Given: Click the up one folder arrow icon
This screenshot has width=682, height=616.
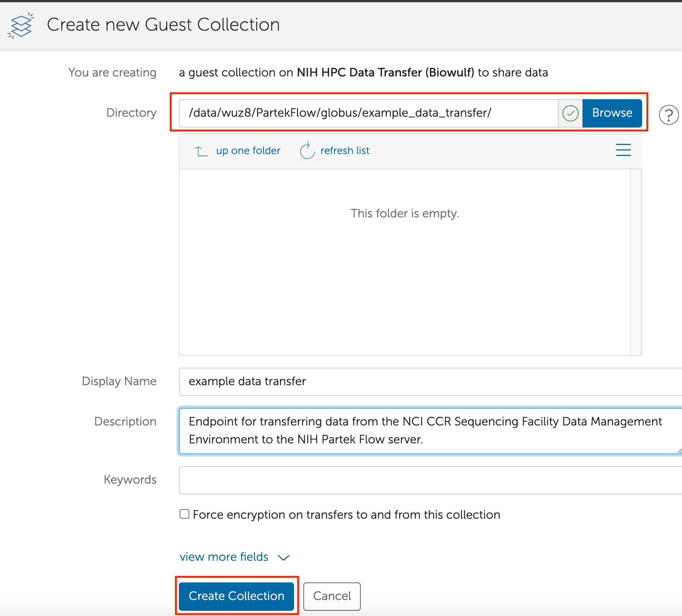Looking at the screenshot, I should (x=201, y=151).
